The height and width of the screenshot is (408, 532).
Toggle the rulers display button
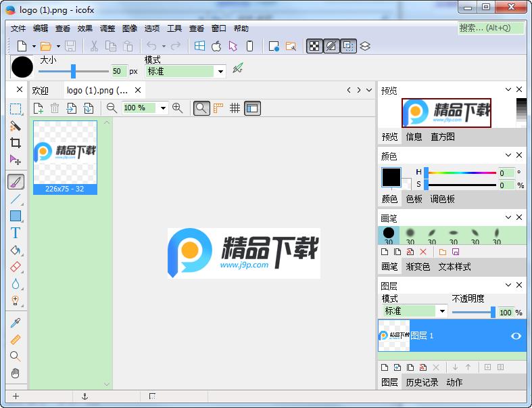218,108
